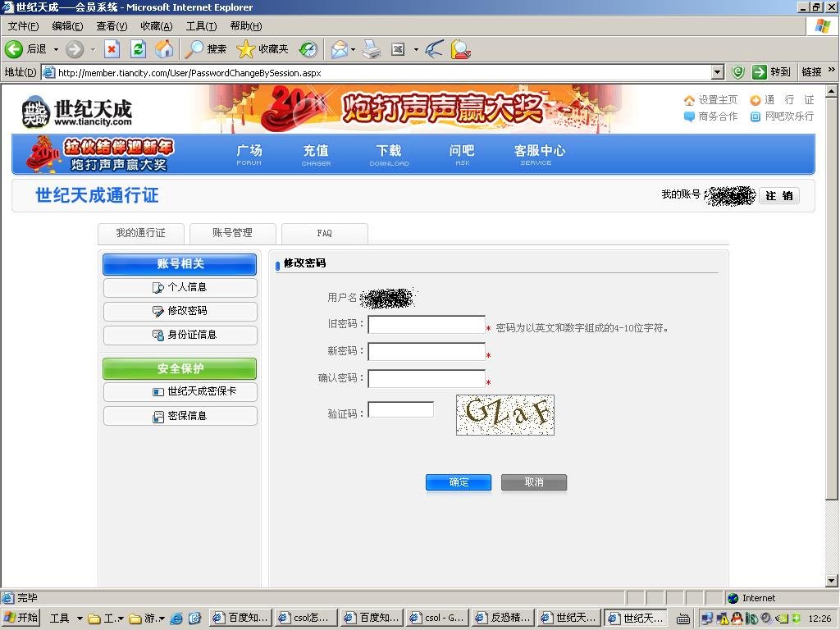
Task: Open 个人信息 from the account sidebar
Action: click(180, 288)
